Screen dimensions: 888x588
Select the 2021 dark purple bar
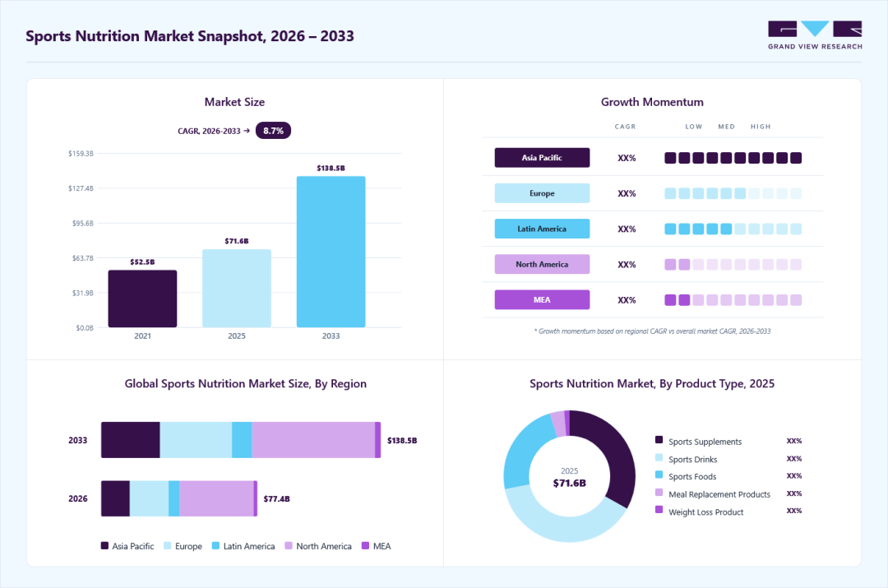[142, 299]
